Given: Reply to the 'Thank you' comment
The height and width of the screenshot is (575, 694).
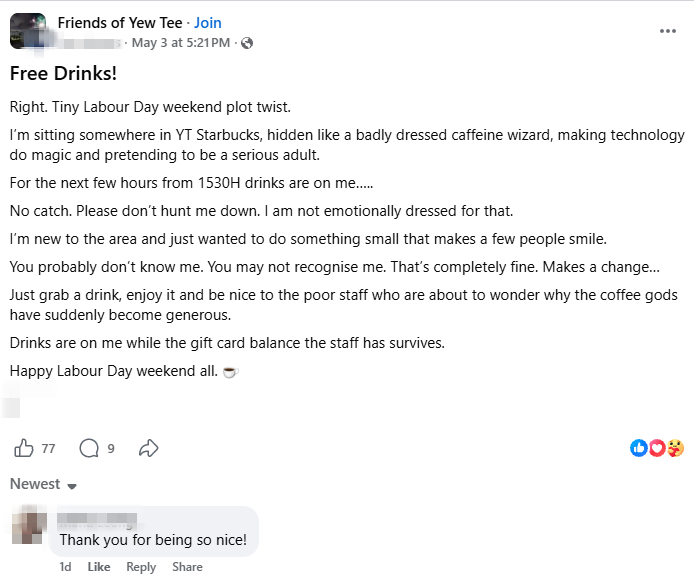Looking at the screenshot, I should (141, 567).
